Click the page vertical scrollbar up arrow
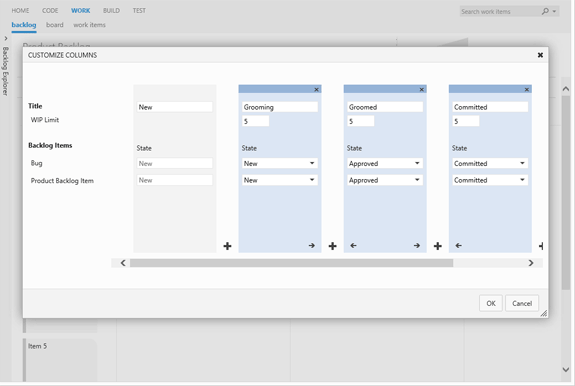This screenshot has width=575, height=386. pyautogui.click(x=565, y=89)
